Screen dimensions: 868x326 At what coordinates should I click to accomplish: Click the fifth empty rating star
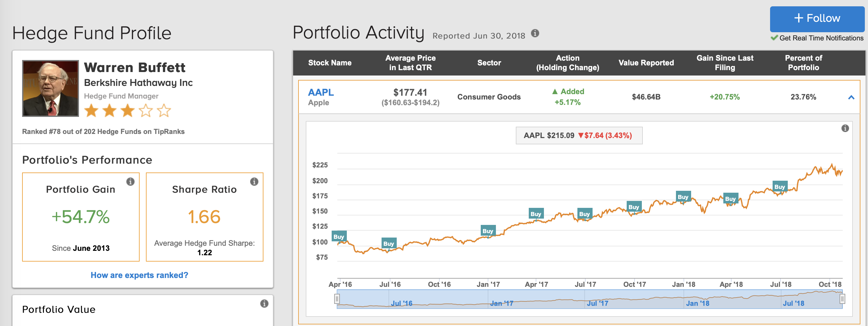(x=164, y=111)
